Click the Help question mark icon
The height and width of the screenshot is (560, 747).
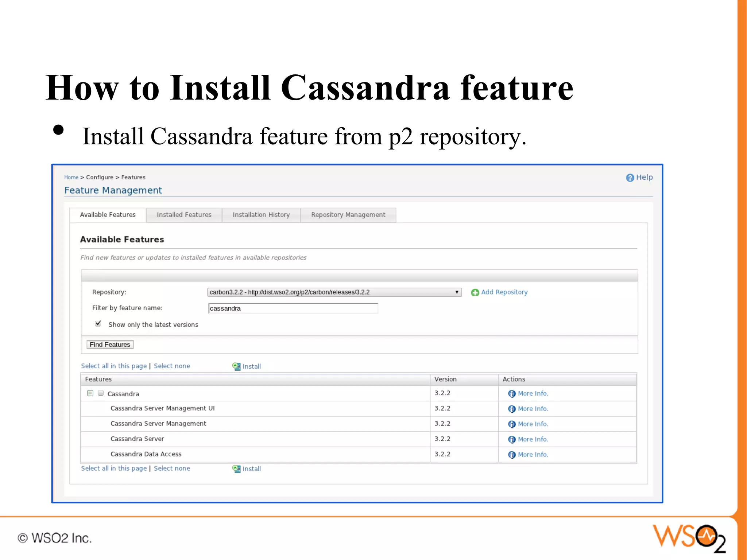630,178
